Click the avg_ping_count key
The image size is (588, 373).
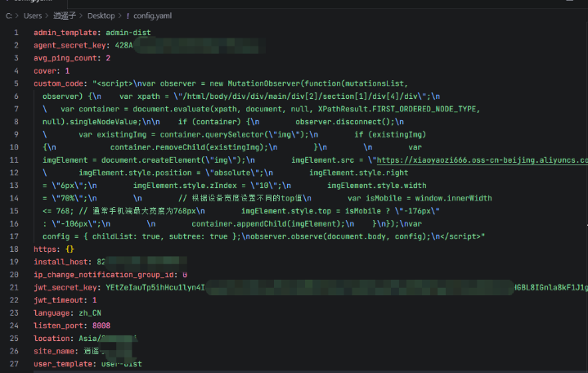(65, 58)
